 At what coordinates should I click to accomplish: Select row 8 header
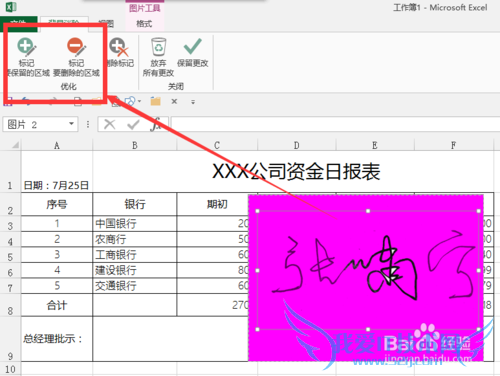pyautogui.click(x=10, y=305)
